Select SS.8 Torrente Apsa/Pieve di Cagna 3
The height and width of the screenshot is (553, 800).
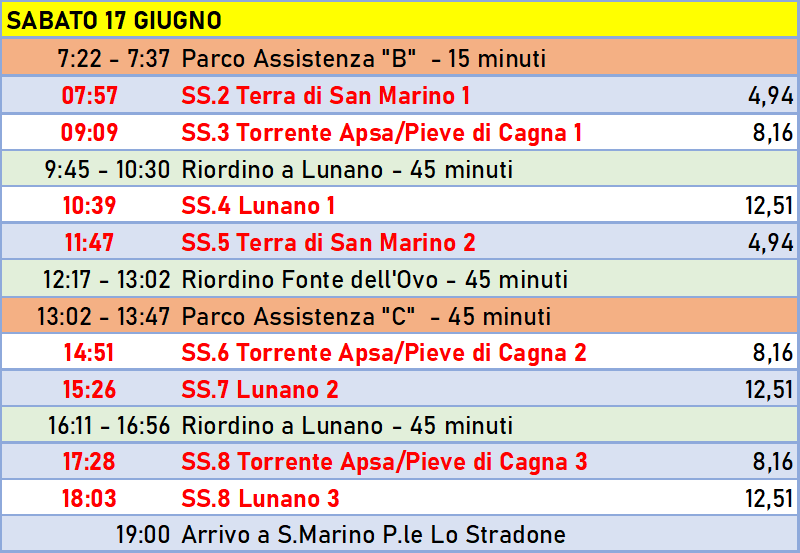click(385, 462)
